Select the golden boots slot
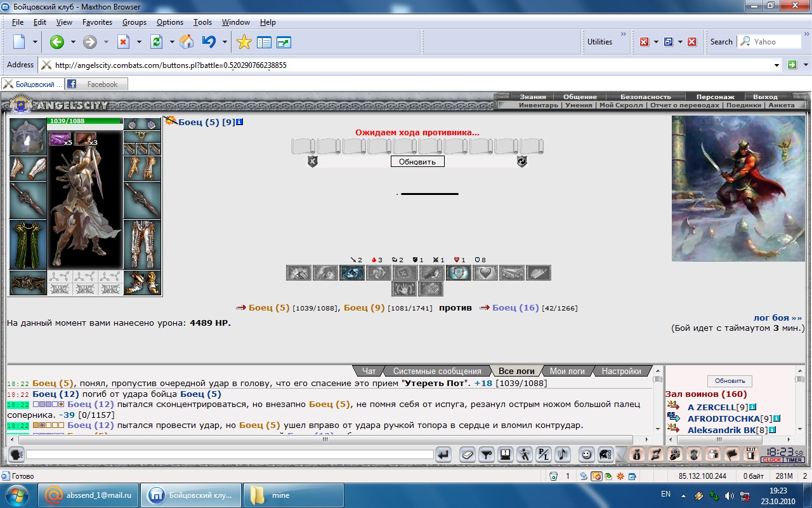Screen dimensions: 812x508 click(x=142, y=283)
